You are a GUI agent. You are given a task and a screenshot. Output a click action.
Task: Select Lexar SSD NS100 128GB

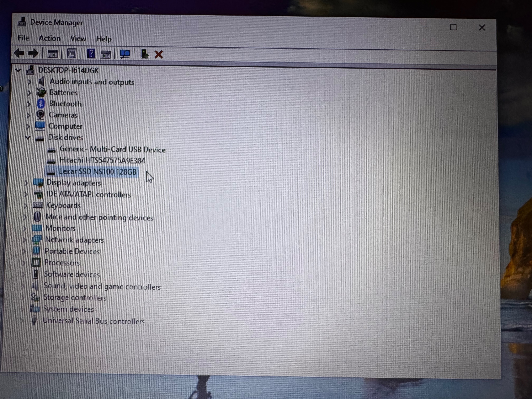click(98, 172)
